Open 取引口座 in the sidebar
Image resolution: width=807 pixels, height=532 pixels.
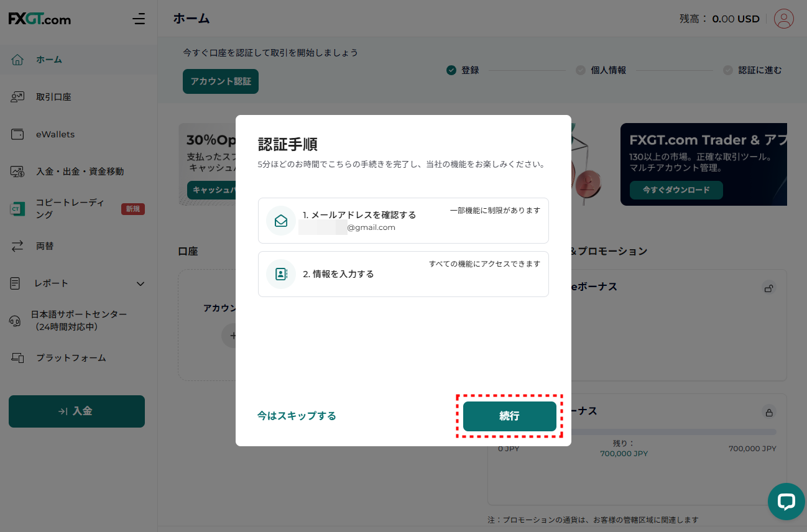click(x=53, y=97)
